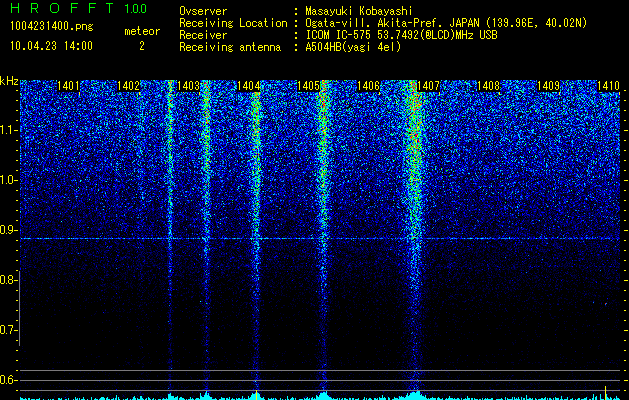Click the HROFFT title text
Viewport: 629px width, 400px height.
[62, 8]
